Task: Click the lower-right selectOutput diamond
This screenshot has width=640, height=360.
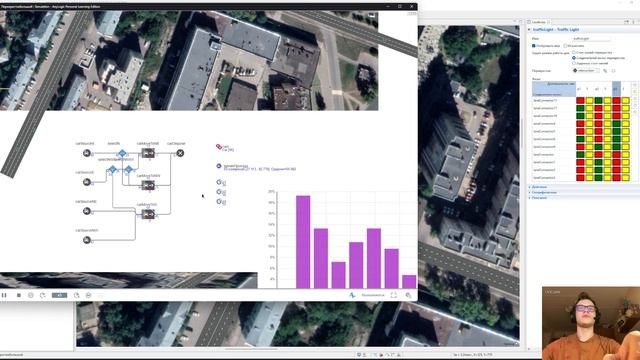Action: click(x=129, y=169)
